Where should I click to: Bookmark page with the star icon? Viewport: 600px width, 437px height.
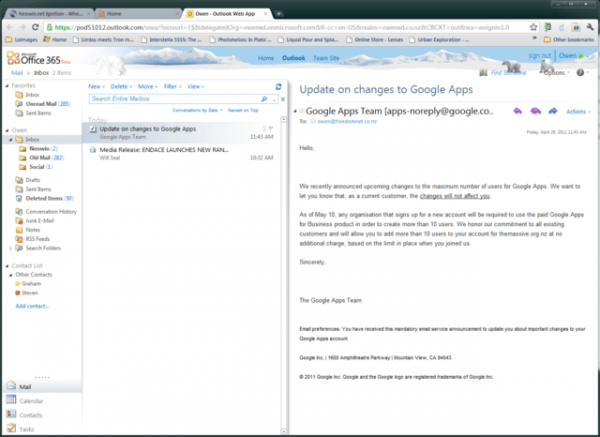pyautogui.click(x=533, y=27)
